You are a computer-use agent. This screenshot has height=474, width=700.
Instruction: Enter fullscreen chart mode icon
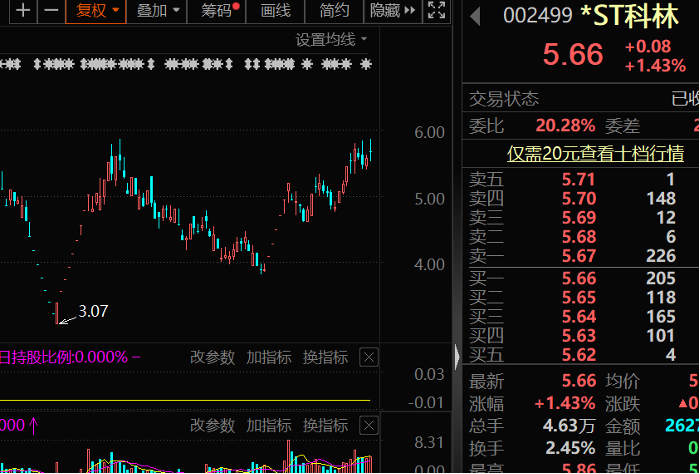436,10
